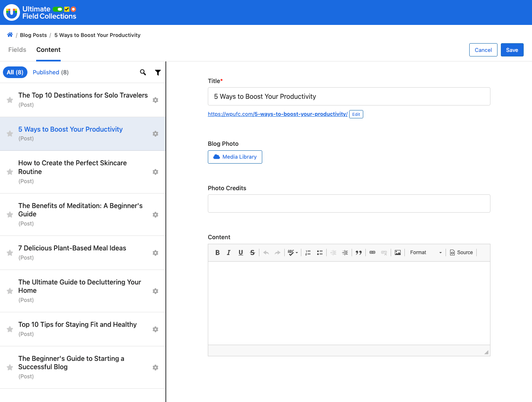Go to Blog Posts breadcrumb

pyautogui.click(x=33, y=35)
